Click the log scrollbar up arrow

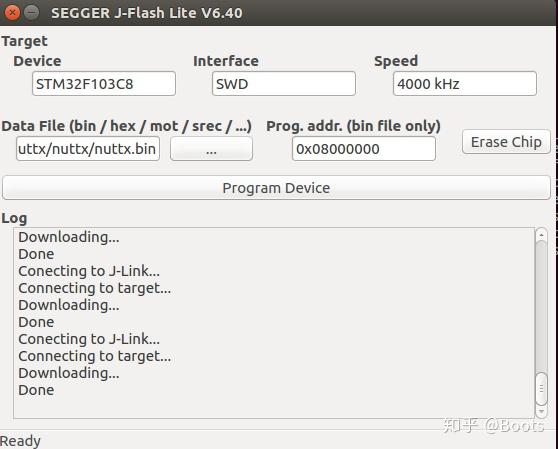tap(541, 235)
